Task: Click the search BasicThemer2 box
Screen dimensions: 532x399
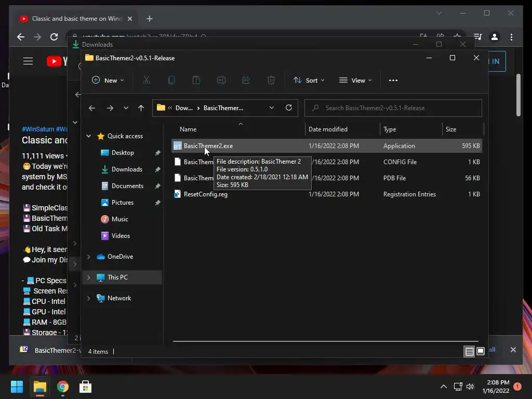Action: pyautogui.click(x=393, y=108)
